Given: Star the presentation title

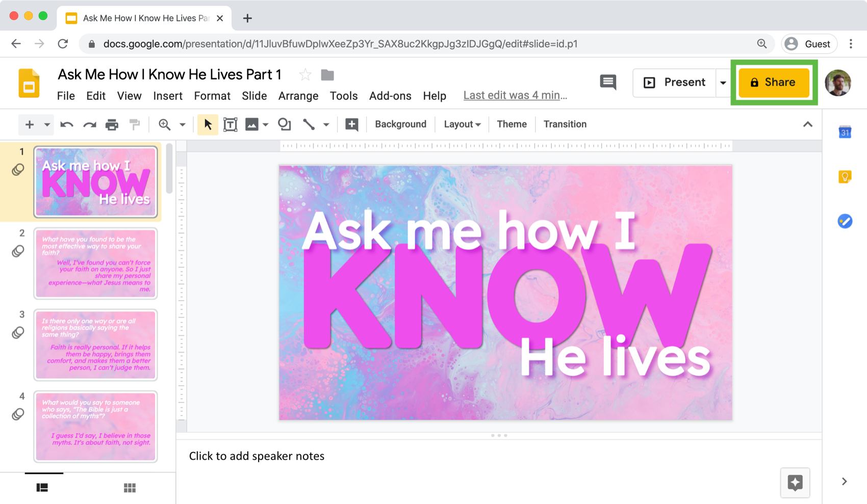Looking at the screenshot, I should [x=305, y=75].
